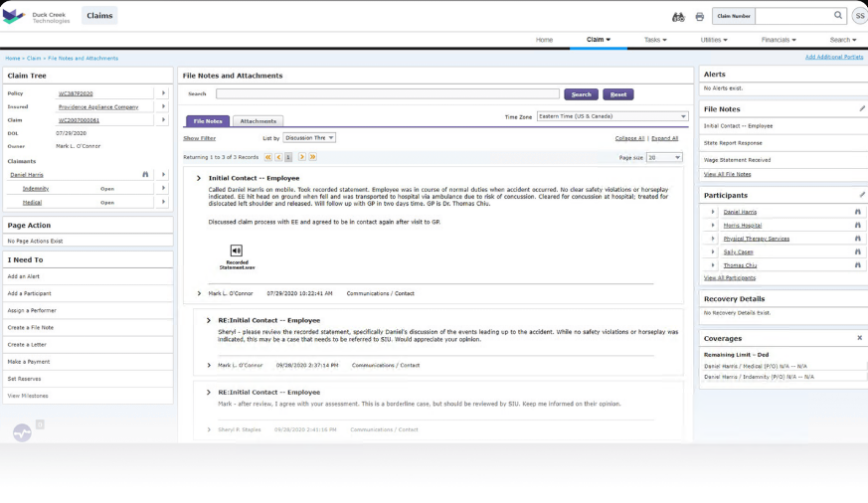
Task: Close the Coverages panel with X
Action: coord(860,338)
